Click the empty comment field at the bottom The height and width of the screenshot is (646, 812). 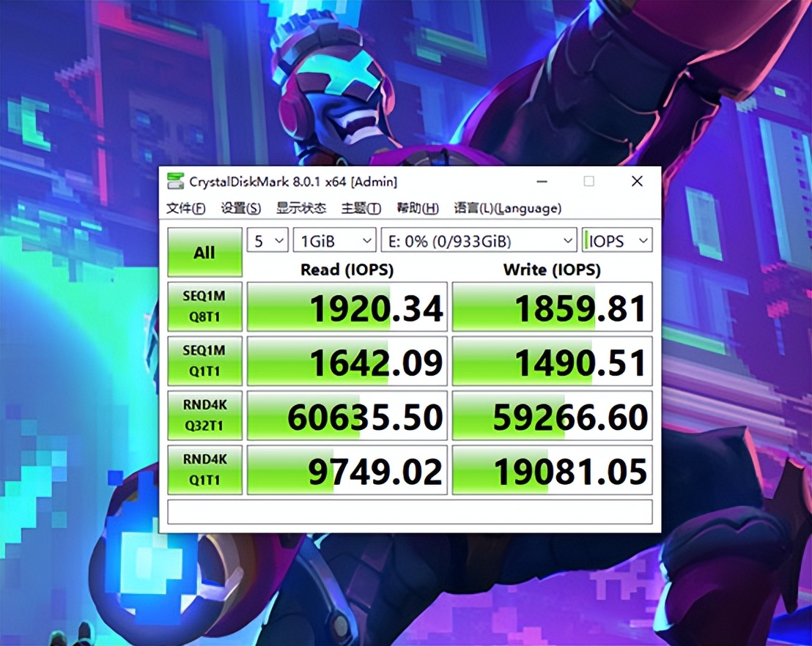click(x=410, y=512)
